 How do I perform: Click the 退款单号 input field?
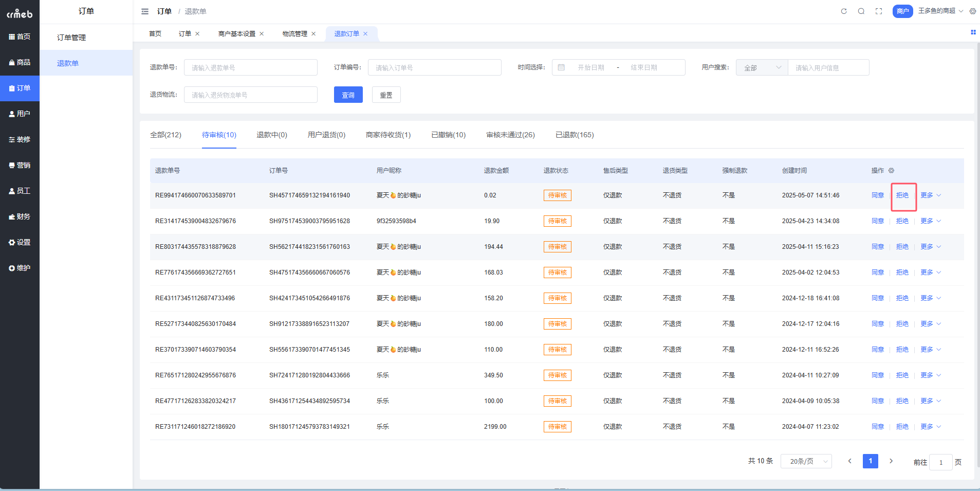[250, 68]
